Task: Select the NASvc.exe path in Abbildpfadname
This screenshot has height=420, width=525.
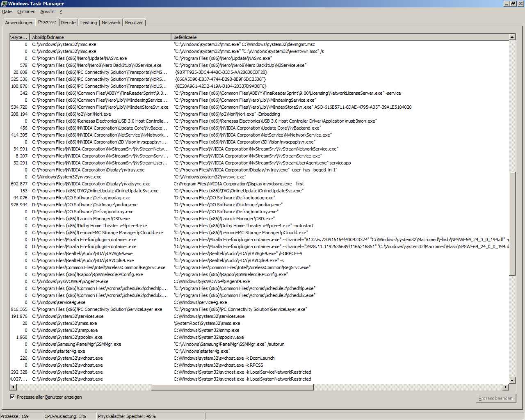Action: (x=80, y=58)
